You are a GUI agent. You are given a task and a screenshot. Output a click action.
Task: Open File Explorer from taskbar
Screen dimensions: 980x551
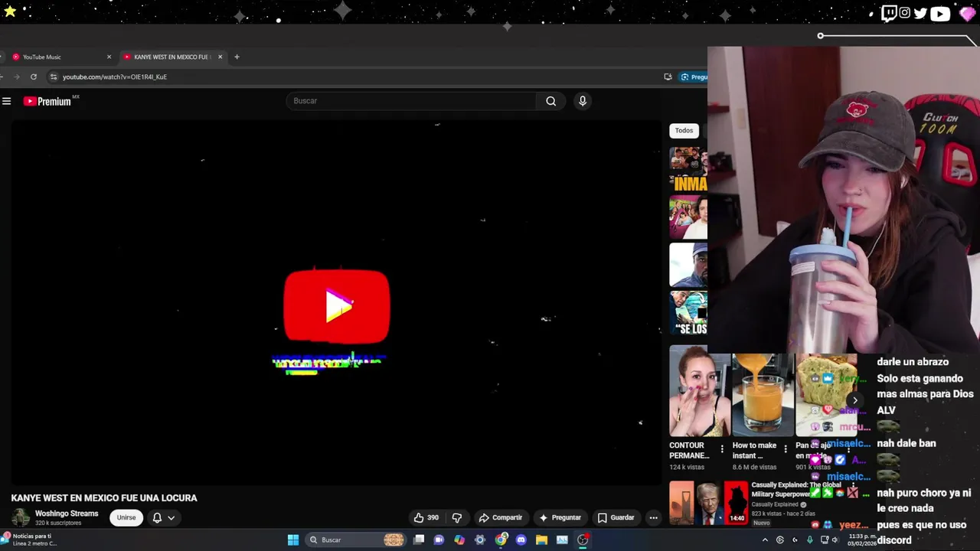click(x=541, y=540)
